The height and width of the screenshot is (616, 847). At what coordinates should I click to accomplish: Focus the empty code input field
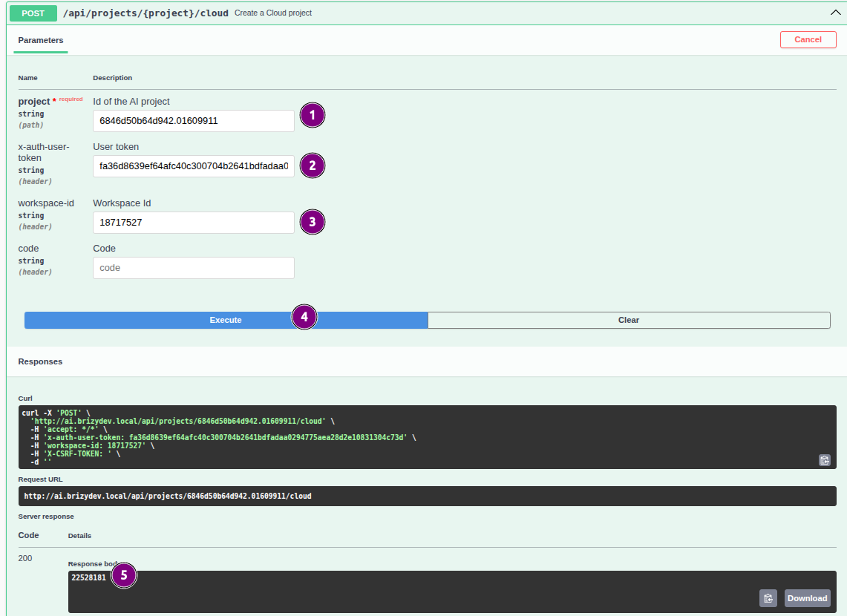tap(194, 268)
